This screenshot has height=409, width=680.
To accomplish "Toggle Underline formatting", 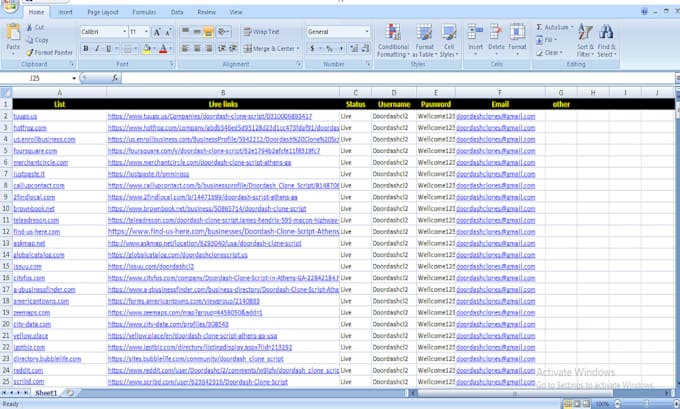I will 108,49.
